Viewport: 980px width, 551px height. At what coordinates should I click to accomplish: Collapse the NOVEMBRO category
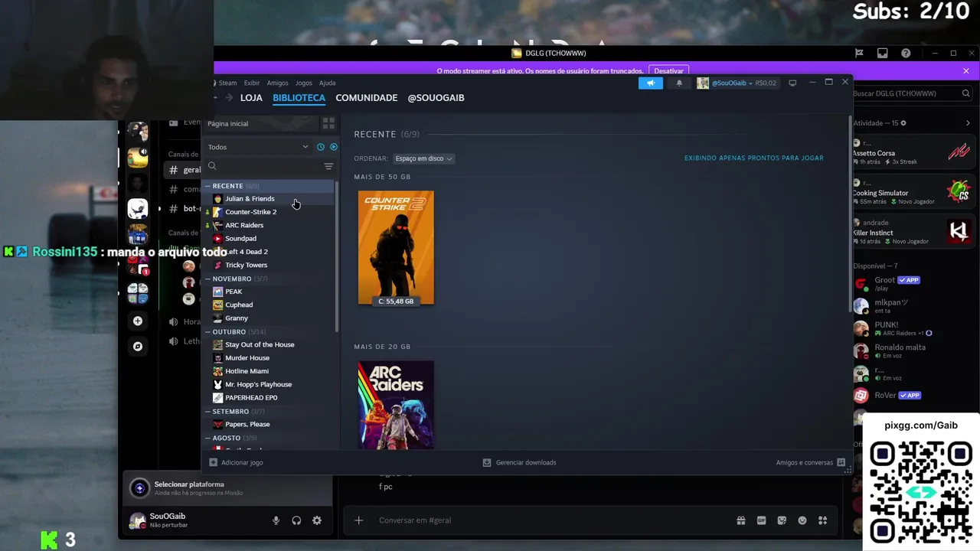207,279
